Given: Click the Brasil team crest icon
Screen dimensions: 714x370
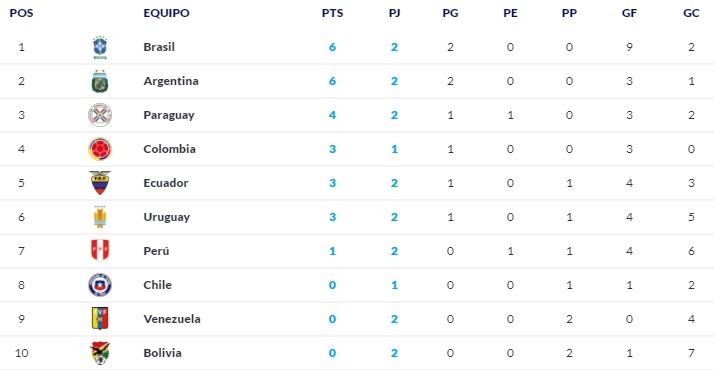Looking at the screenshot, I should coord(100,47).
